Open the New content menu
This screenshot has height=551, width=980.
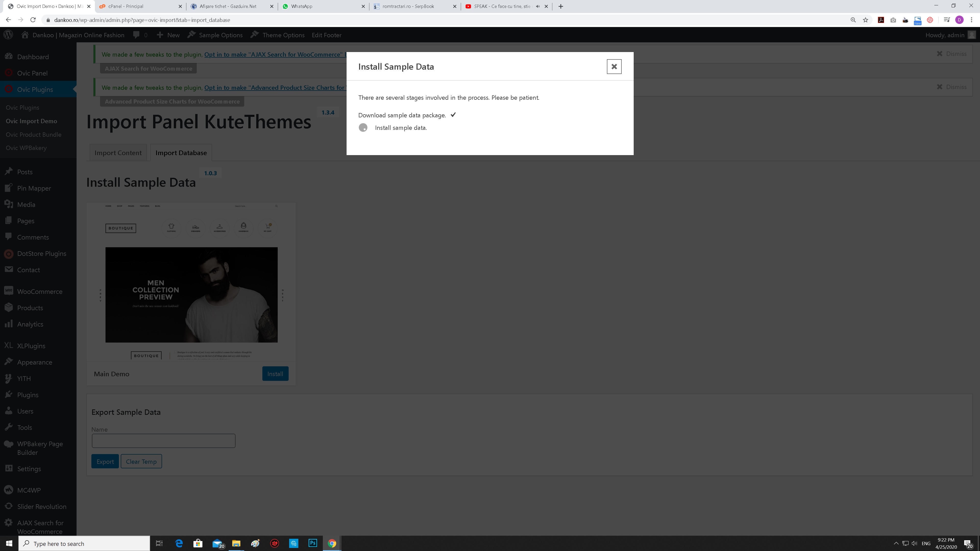(x=168, y=35)
